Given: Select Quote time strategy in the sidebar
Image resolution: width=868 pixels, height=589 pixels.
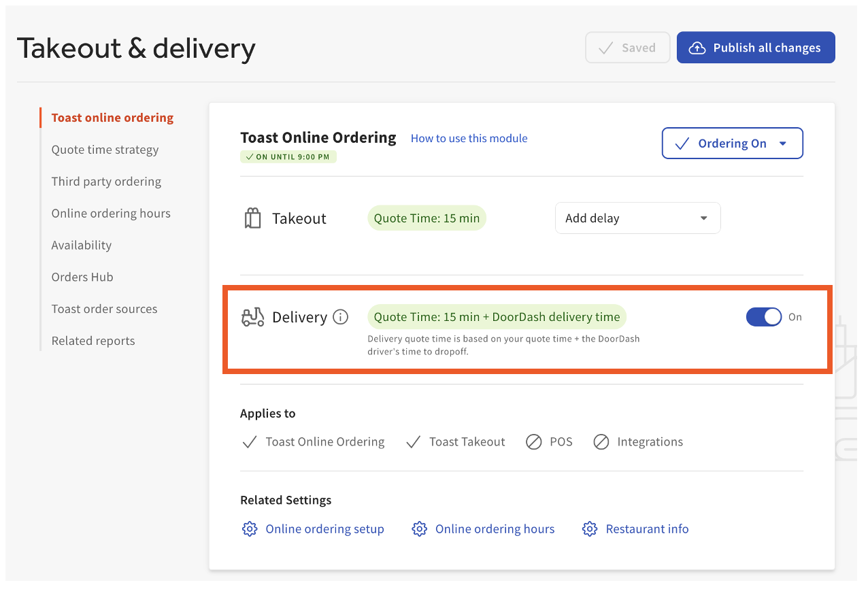Looking at the screenshot, I should (105, 150).
